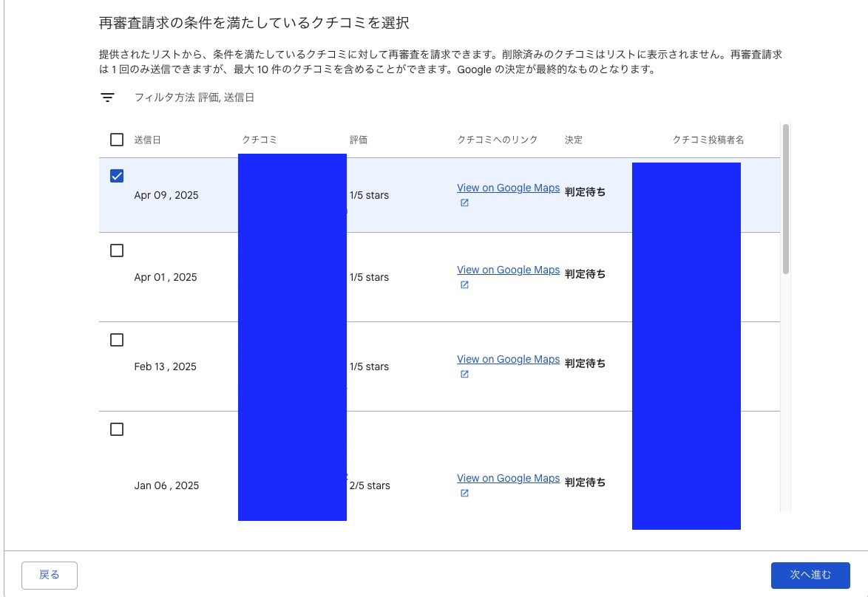Image resolution: width=868 pixels, height=597 pixels.
Task: Open View on Google Maps for the Feb 13 review
Action: pyautogui.click(x=508, y=358)
